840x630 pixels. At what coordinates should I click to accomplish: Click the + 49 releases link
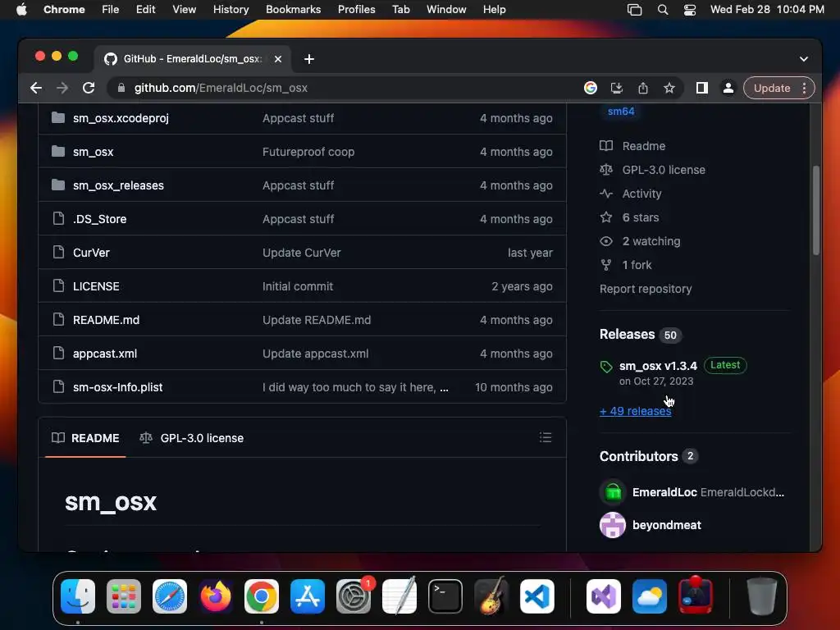[x=636, y=411]
